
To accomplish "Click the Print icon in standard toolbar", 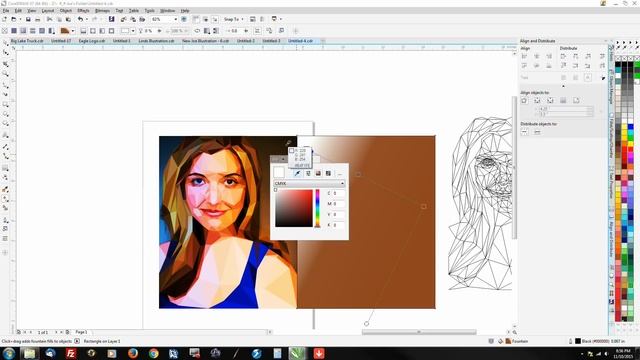I will coord(38,19).
